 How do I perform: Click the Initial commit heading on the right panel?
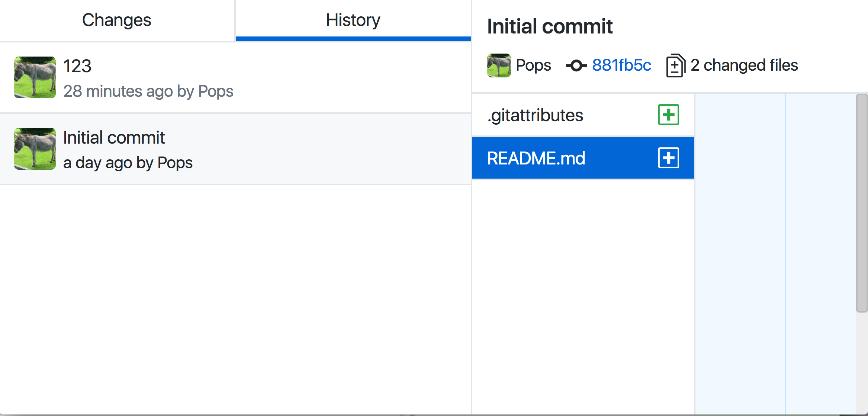click(x=550, y=26)
